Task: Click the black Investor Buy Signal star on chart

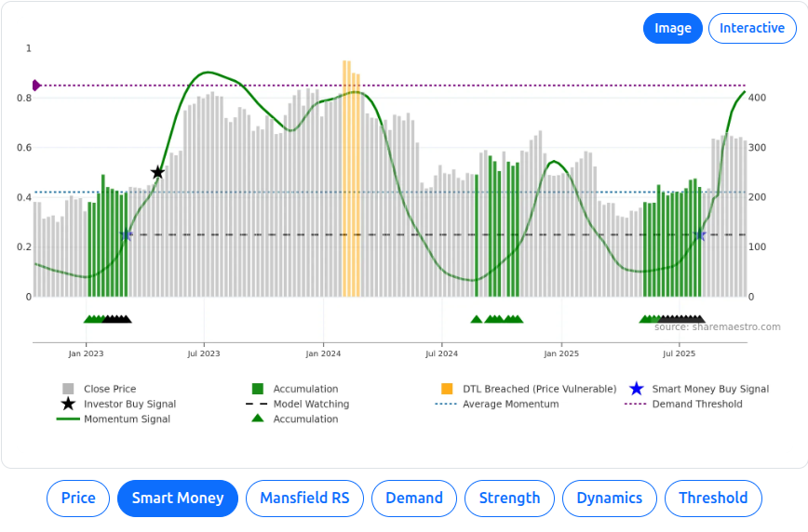Action: coord(157,172)
